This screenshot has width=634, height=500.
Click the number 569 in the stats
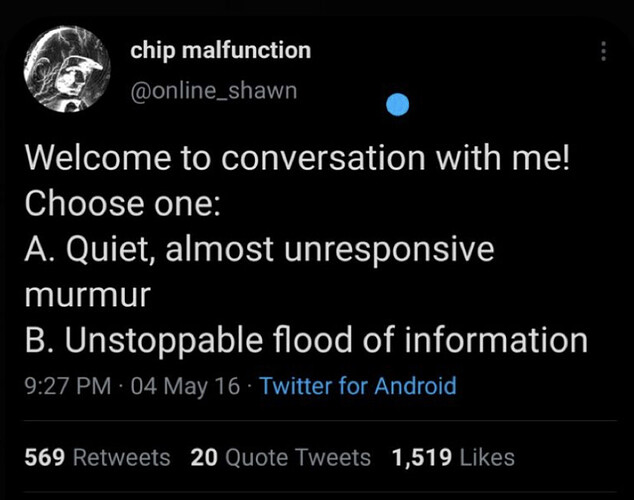(45, 458)
